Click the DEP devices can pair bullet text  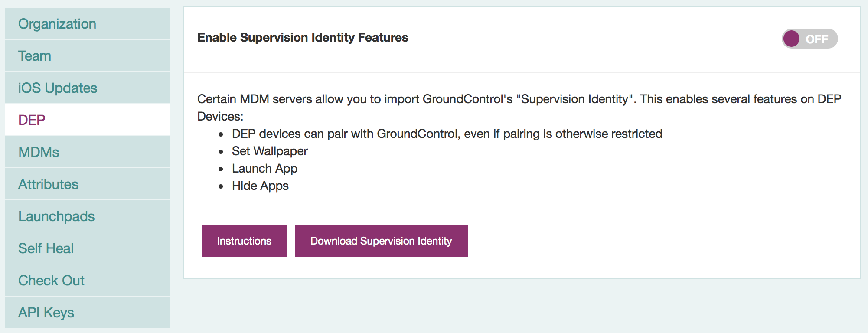point(447,134)
